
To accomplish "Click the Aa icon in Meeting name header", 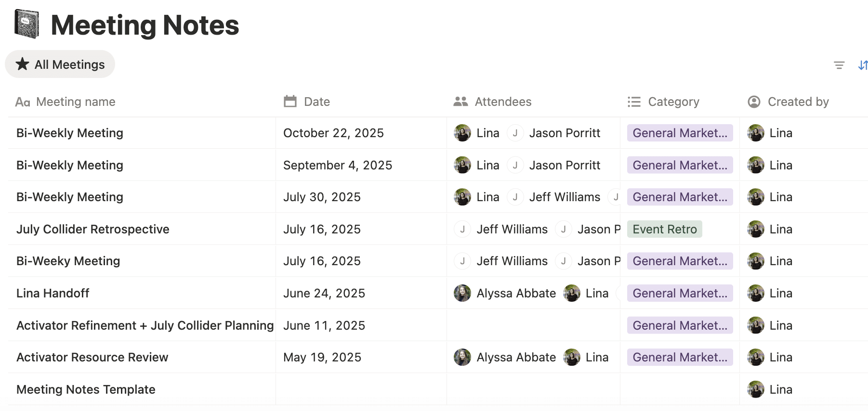I will 23,102.
